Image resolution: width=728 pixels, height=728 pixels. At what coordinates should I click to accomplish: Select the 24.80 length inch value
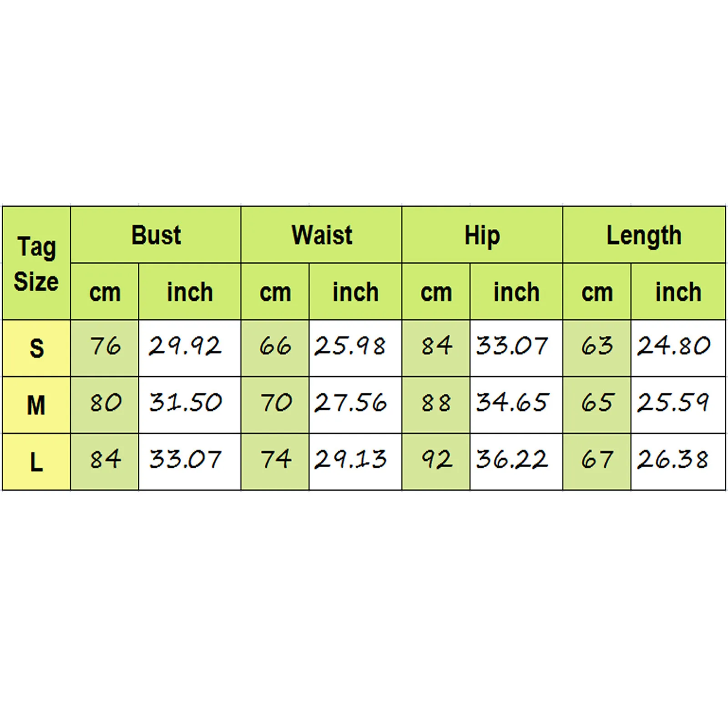click(x=673, y=346)
